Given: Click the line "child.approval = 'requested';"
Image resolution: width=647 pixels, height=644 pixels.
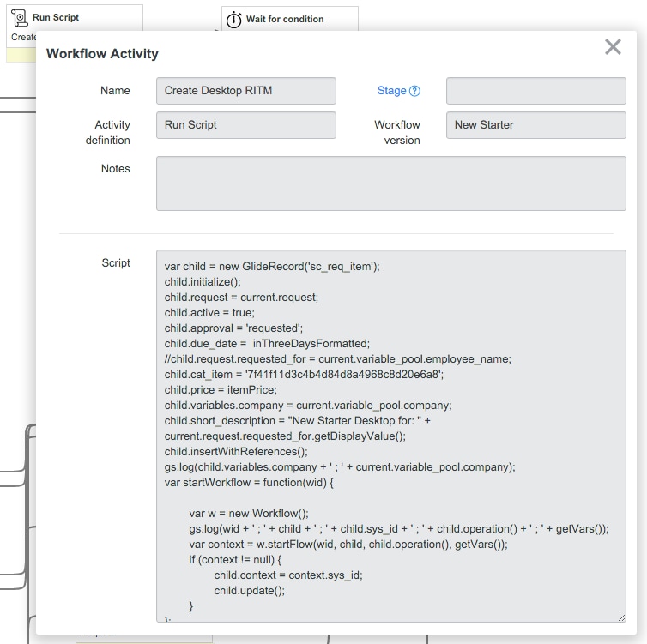Looking at the screenshot, I should [233, 328].
